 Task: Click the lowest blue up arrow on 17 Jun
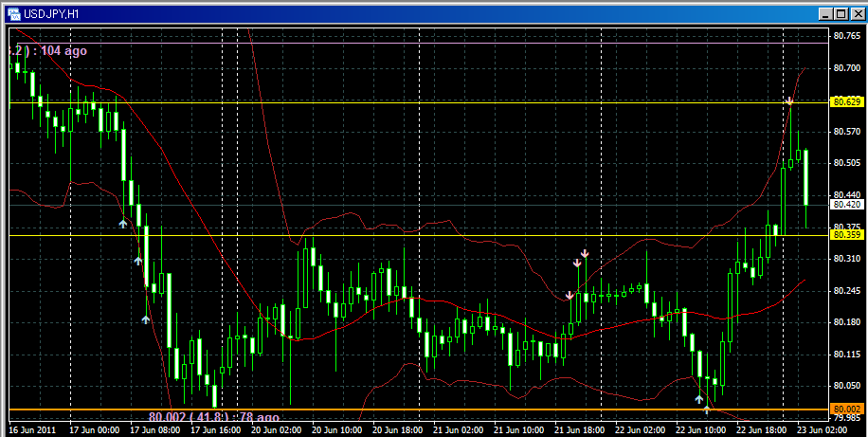pos(146,319)
